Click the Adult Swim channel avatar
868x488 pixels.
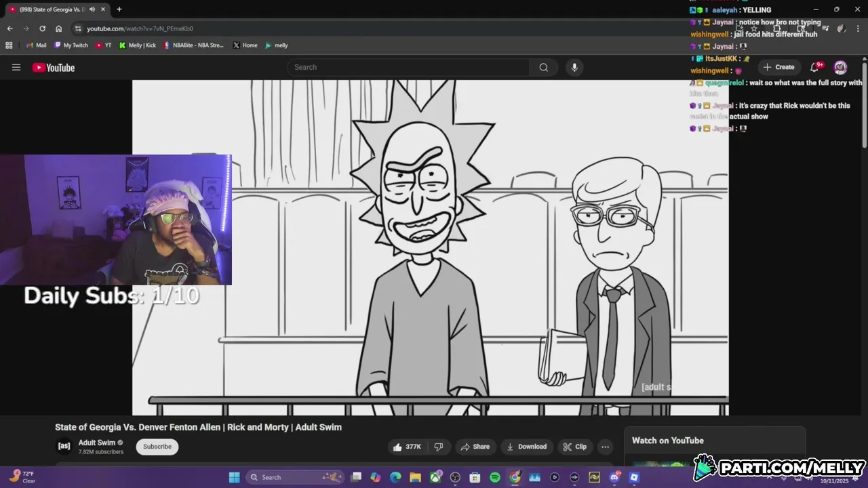(64, 446)
